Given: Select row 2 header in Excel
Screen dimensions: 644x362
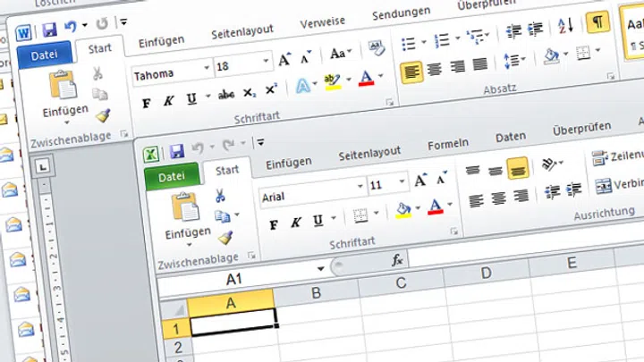Looking at the screenshot, I should click(x=178, y=348).
